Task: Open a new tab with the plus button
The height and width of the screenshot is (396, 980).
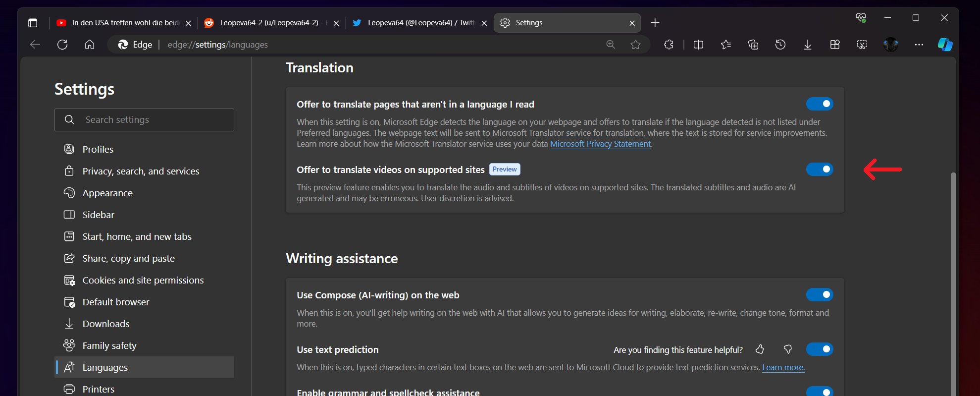Action: point(655,23)
